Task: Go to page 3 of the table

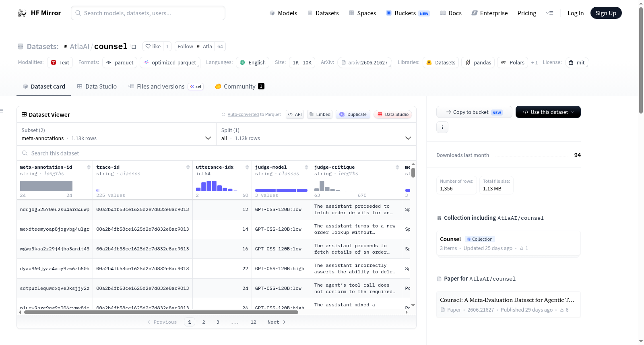Action: tap(218, 322)
